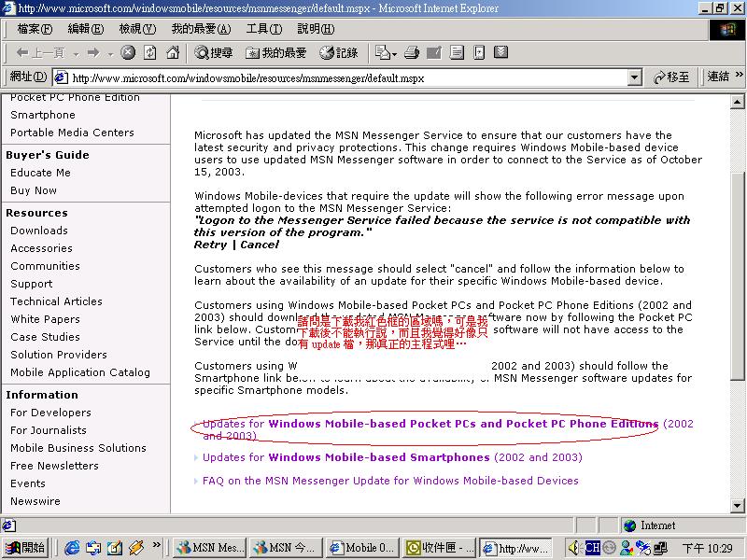Open the 搜尋 search pane
This screenshot has height=560, width=747.
click(213, 53)
